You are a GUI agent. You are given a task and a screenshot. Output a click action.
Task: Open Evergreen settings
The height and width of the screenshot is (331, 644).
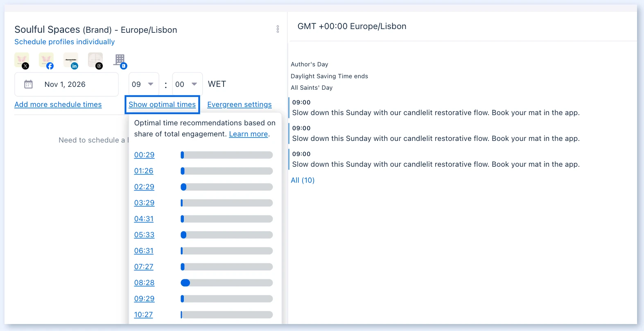240,104
